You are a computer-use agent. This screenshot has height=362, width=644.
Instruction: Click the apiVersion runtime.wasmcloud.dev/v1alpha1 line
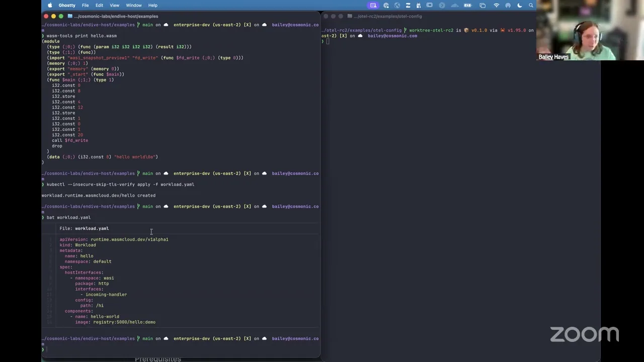coord(114,239)
